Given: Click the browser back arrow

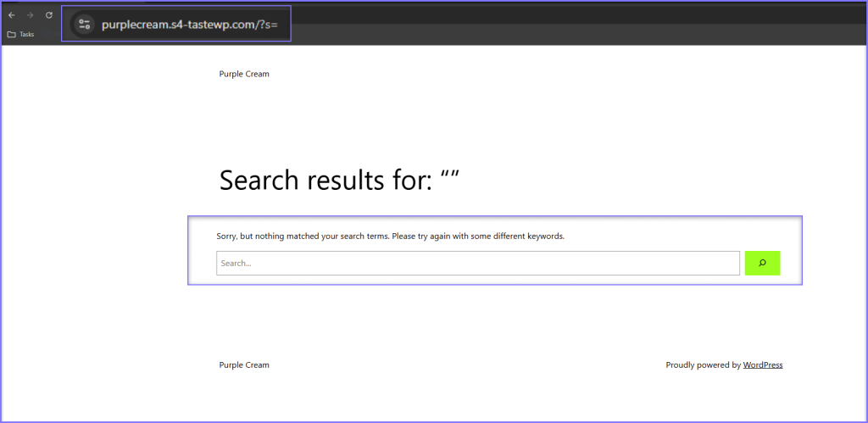Looking at the screenshot, I should (x=12, y=15).
